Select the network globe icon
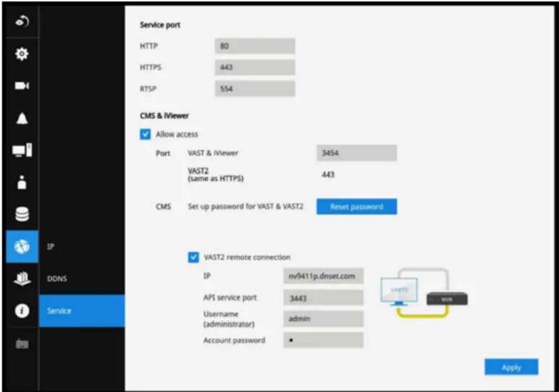Viewport: 559px width, 392px height. click(22, 246)
